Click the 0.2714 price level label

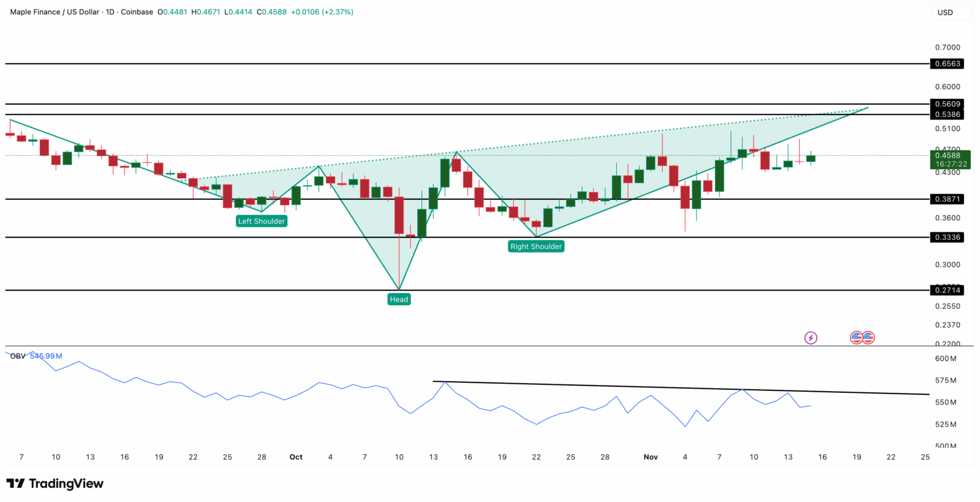947,290
